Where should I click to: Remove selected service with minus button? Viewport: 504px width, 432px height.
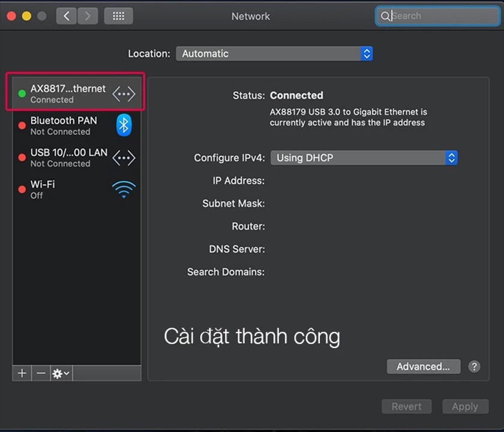click(x=41, y=373)
